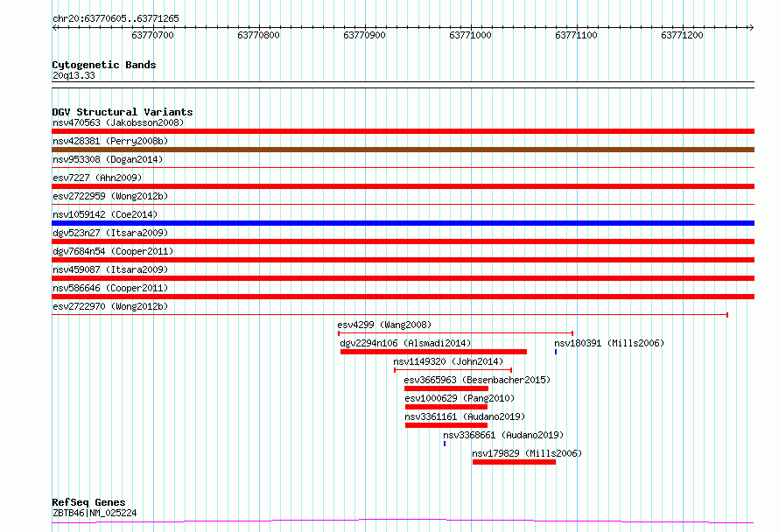The image size is (779, 532).
Task: Click the esv3665963 (Besenbacher2015) label
Action: coord(477,380)
